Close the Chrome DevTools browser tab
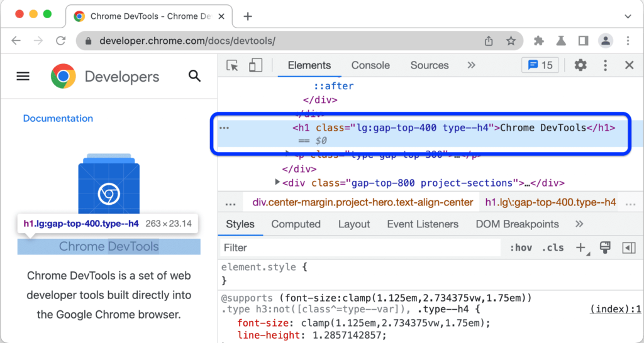644x343 pixels. pos(221,16)
